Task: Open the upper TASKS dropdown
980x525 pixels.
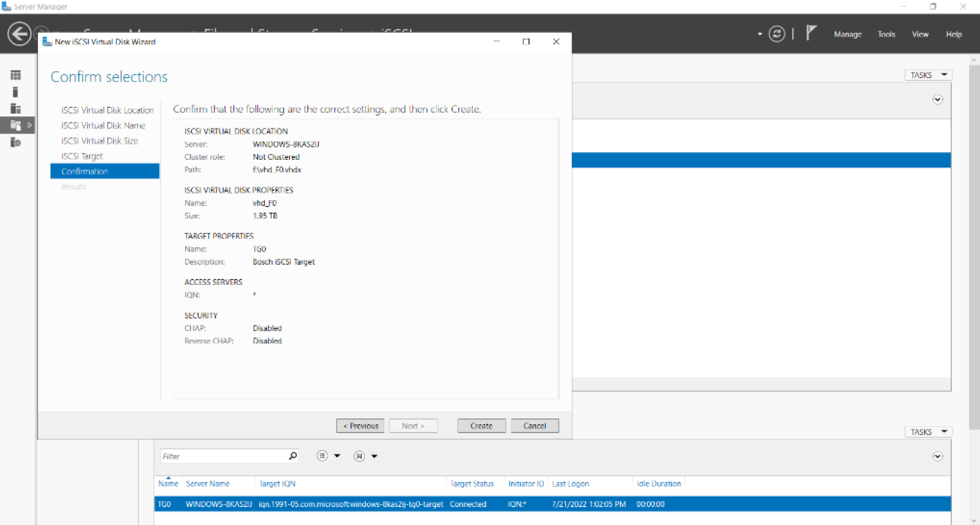Action: pyautogui.click(x=928, y=75)
